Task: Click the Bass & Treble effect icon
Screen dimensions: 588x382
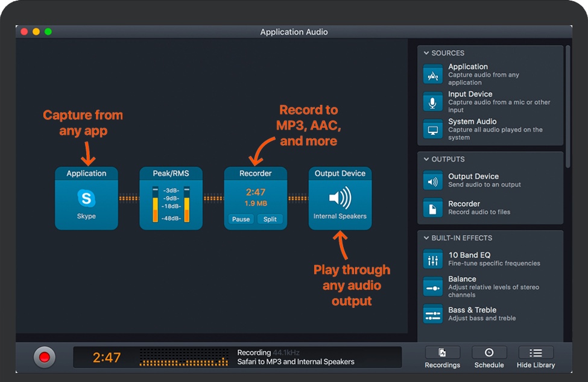Action: pyautogui.click(x=433, y=314)
